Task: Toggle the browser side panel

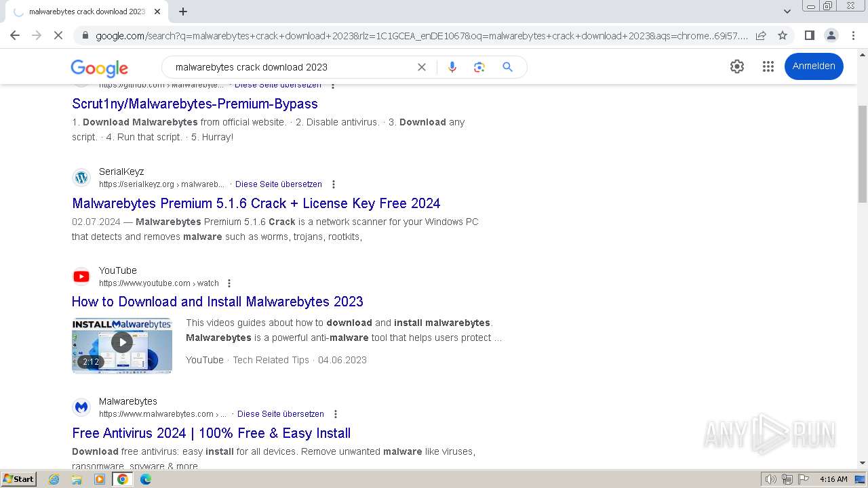Action: click(x=809, y=35)
